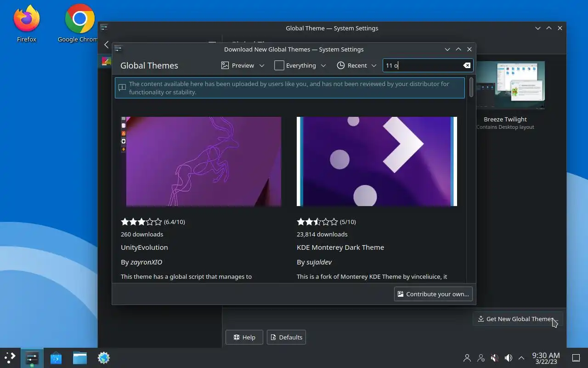This screenshot has width=588, height=368.
Task: Go back in System Settings window
Action: point(107,44)
